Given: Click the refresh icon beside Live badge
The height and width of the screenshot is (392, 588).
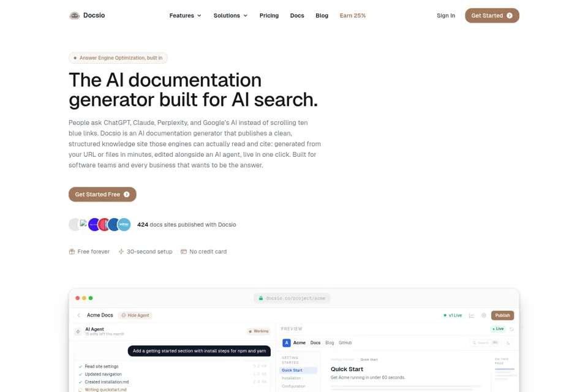Looking at the screenshot, I should pyautogui.click(x=511, y=329).
